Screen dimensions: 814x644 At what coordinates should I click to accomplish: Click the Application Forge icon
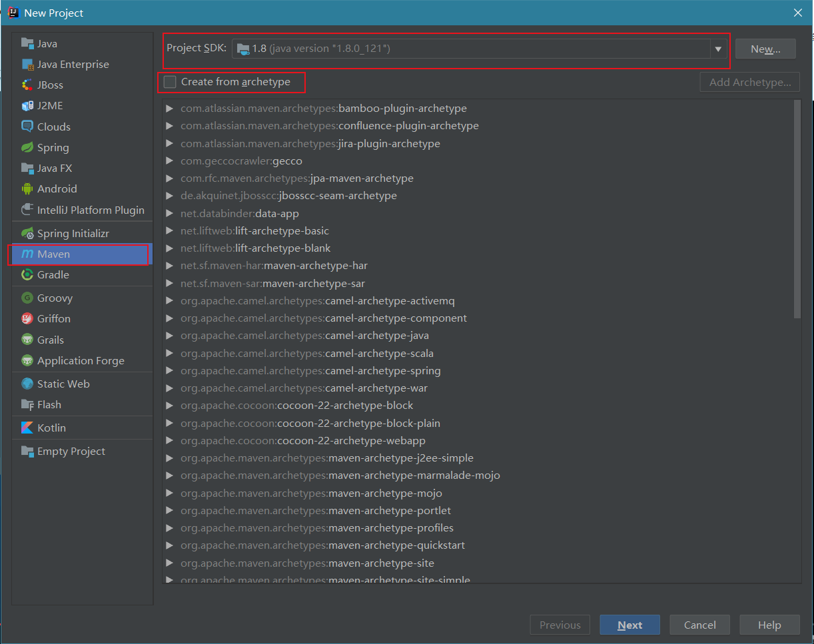(27, 360)
